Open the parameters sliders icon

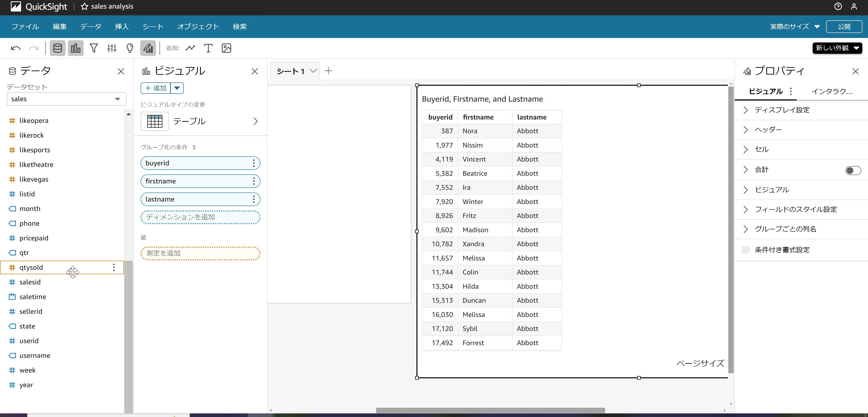coord(112,48)
